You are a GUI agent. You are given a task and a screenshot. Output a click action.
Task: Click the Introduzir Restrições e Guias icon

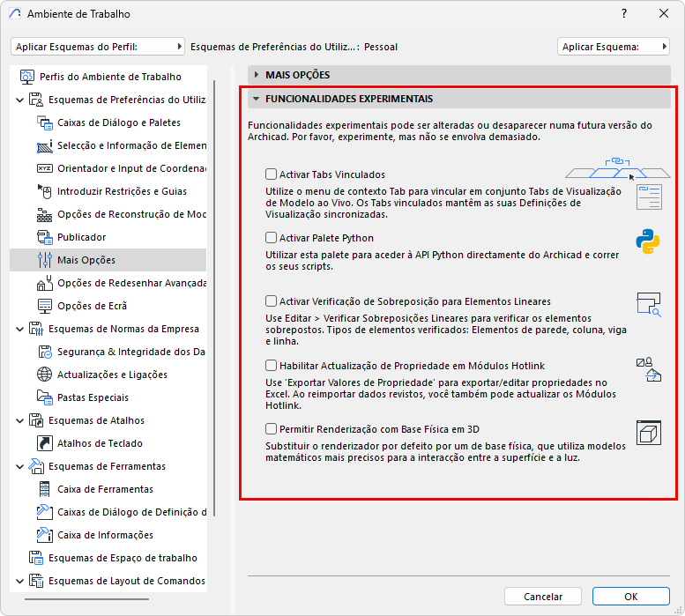click(45, 191)
